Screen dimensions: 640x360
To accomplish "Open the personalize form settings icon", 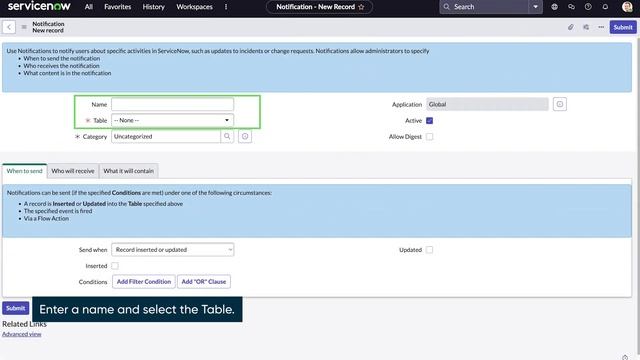I will [x=586, y=27].
